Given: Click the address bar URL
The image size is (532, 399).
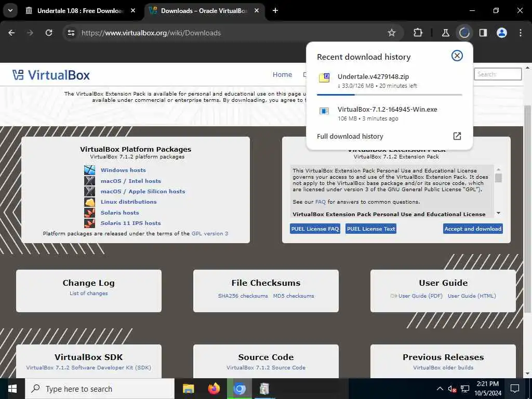Looking at the screenshot, I should 151,33.
